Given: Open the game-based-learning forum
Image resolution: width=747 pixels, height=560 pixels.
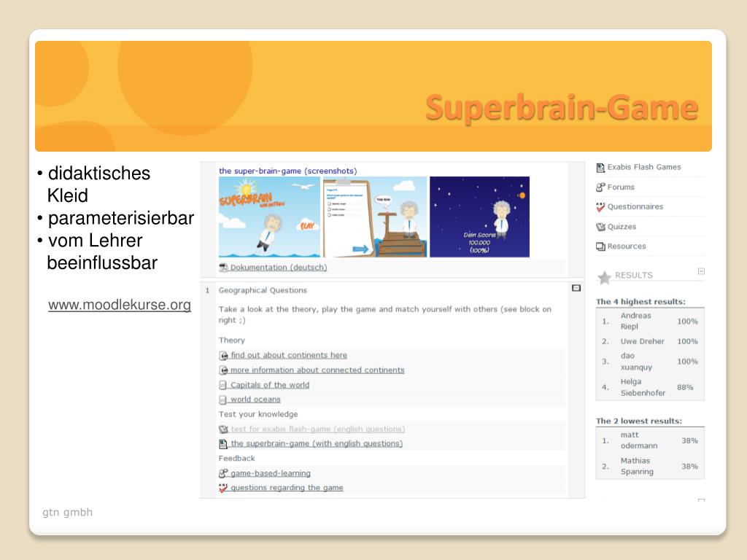Looking at the screenshot, I should pyautogui.click(x=270, y=473).
